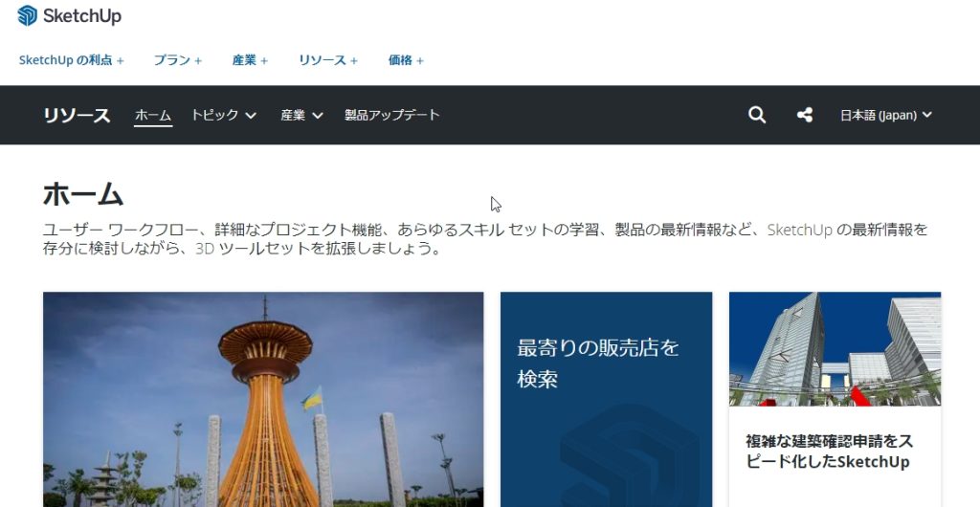The width and height of the screenshot is (980, 507).
Task: Expand the SketchUp の利点 menu
Action: click(71, 60)
